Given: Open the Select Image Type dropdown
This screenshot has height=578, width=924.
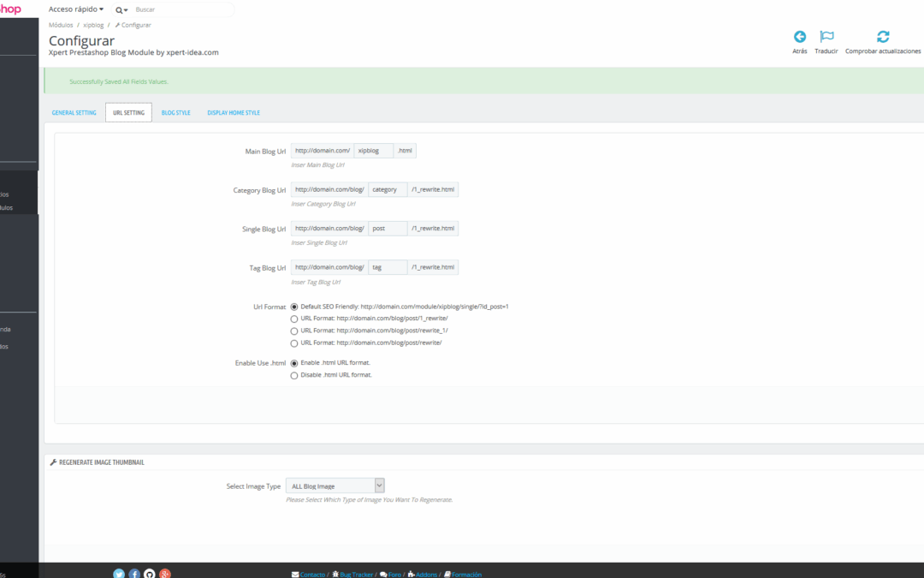Looking at the screenshot, I should point(335,486).
